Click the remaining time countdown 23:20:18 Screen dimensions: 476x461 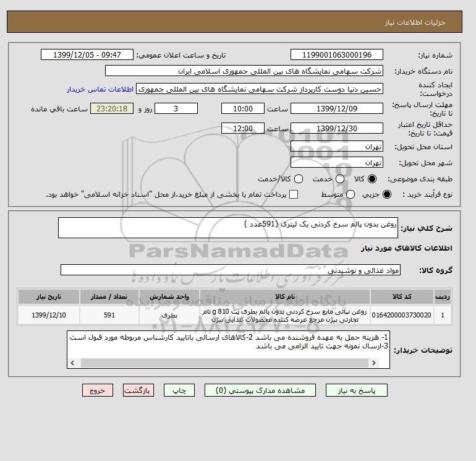112,108
